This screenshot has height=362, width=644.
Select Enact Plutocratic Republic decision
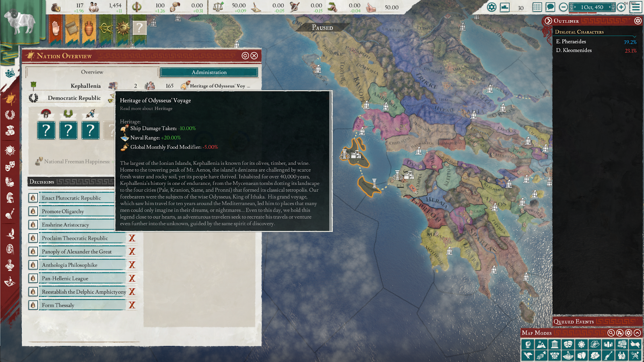coord(76,198)
